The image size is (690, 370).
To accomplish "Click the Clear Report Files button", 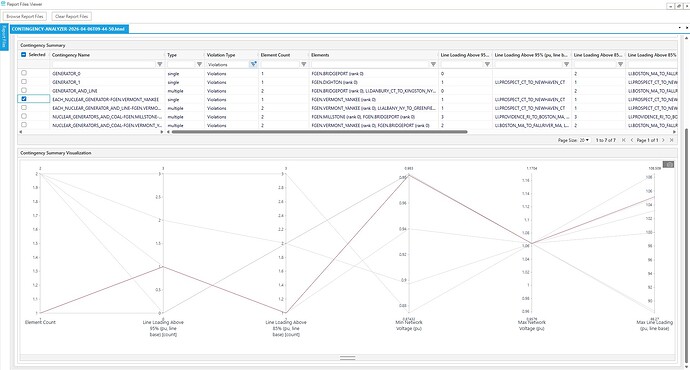I will pos(71,16).
